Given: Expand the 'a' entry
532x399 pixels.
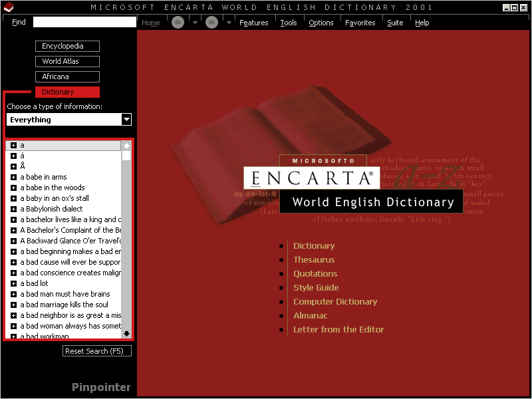Looking at the screenshot, I should coord(13,145).
